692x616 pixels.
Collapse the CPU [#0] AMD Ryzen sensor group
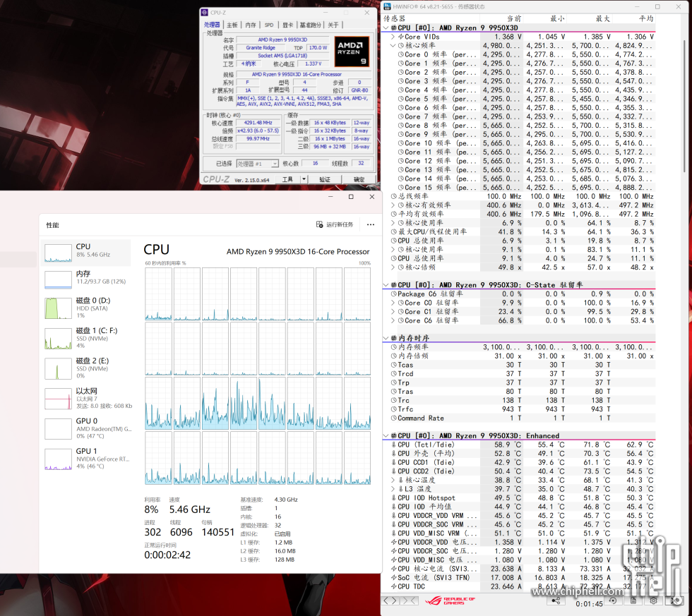(386, 28)
